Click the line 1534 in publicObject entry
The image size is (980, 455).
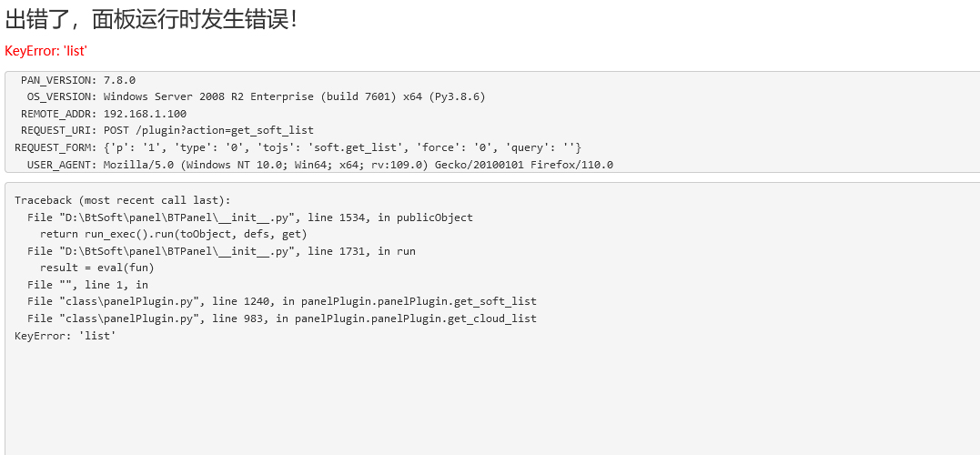tap(250, 217)
